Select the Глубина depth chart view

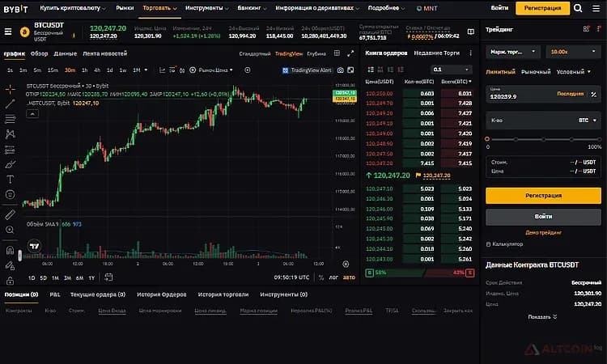(316, 53)
